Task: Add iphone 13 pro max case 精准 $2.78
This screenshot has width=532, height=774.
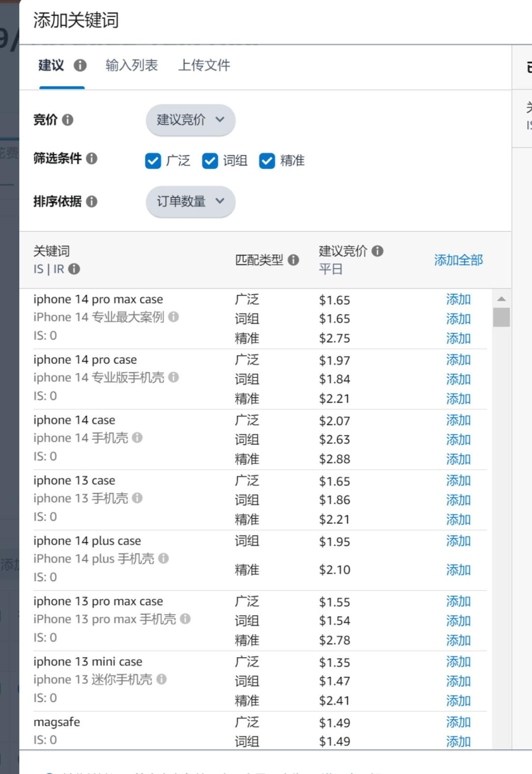Action: (458, 640)
